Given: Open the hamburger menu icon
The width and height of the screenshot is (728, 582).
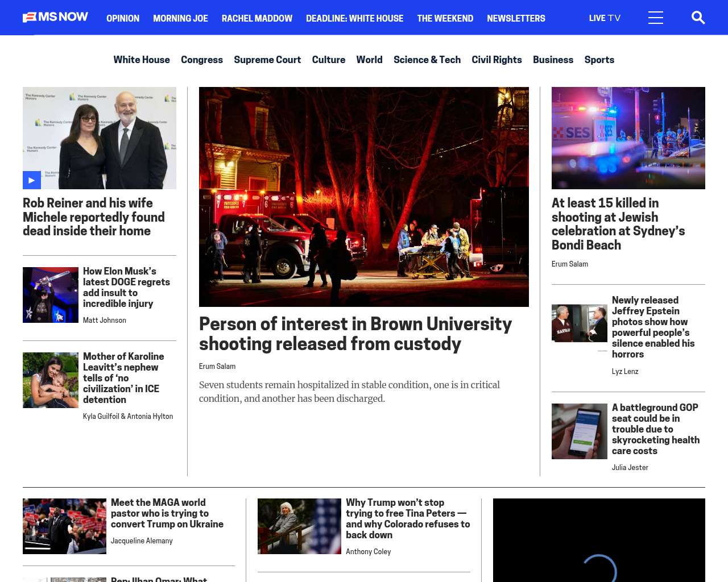Looking at the screenshot, I should [655, 18].
